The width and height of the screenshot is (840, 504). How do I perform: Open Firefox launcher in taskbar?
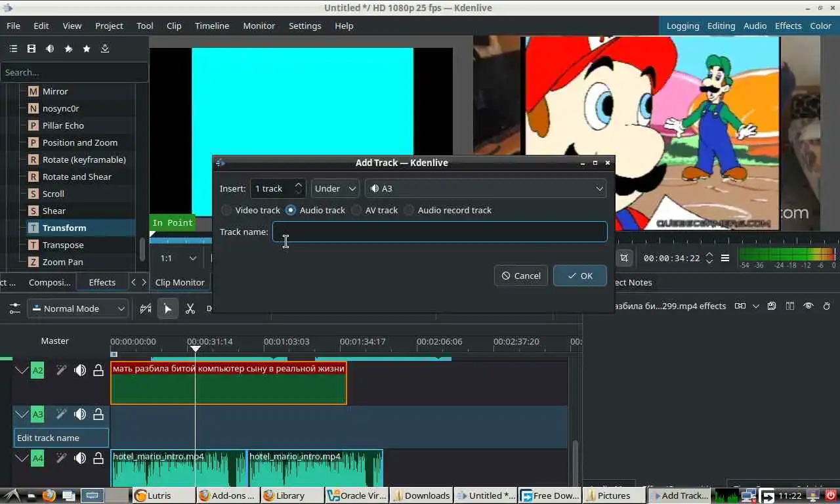coord(49,495)
